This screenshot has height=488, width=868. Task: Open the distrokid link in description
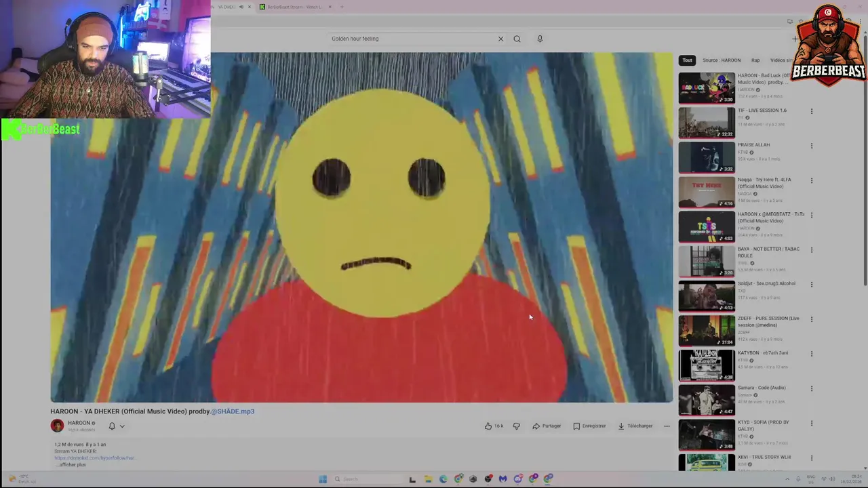pos(95,458)
